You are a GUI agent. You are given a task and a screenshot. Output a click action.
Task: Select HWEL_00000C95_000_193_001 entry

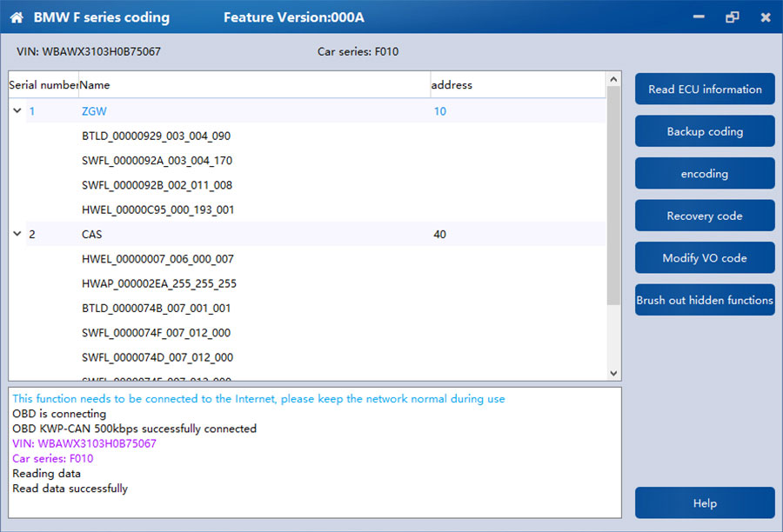[157, 209]
